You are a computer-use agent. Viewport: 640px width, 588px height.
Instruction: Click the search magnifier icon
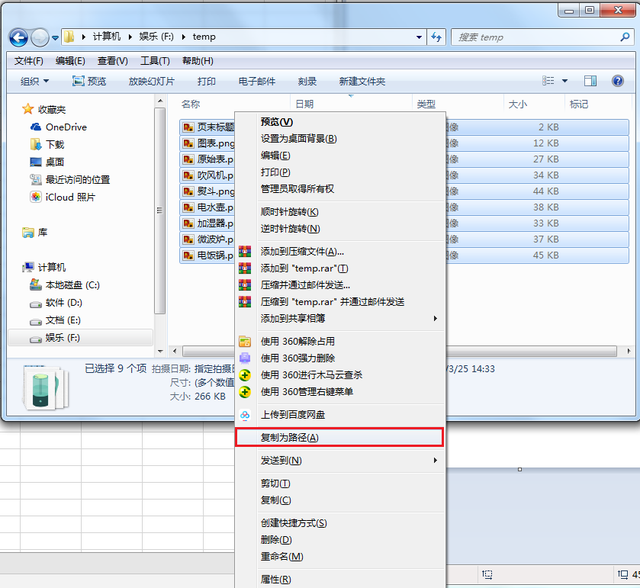coord(624,38)
